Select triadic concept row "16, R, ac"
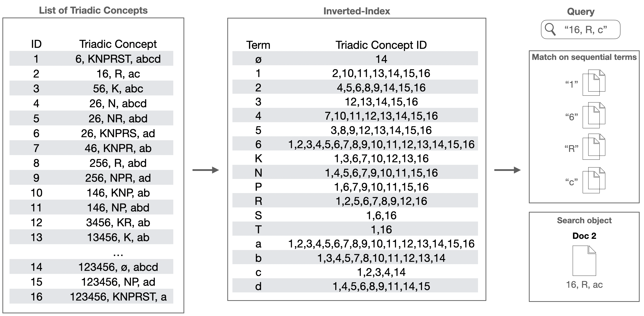644x316 pixels. 118,74
